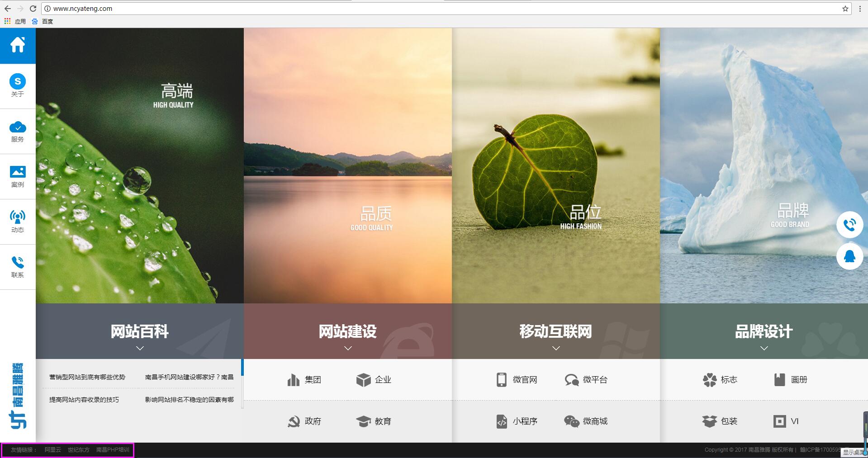
Task: Expand the 品牌设计 section chevron
Action: (x=764, y=348)
